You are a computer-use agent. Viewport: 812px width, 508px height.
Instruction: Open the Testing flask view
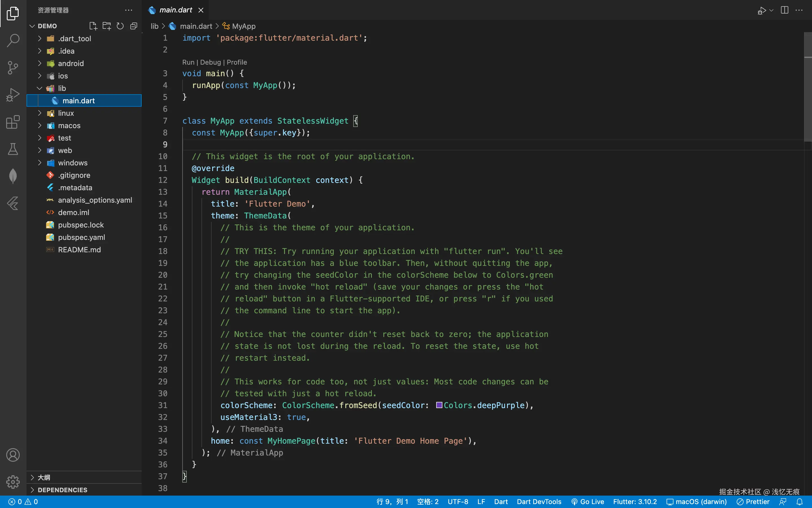click(13, 149)
